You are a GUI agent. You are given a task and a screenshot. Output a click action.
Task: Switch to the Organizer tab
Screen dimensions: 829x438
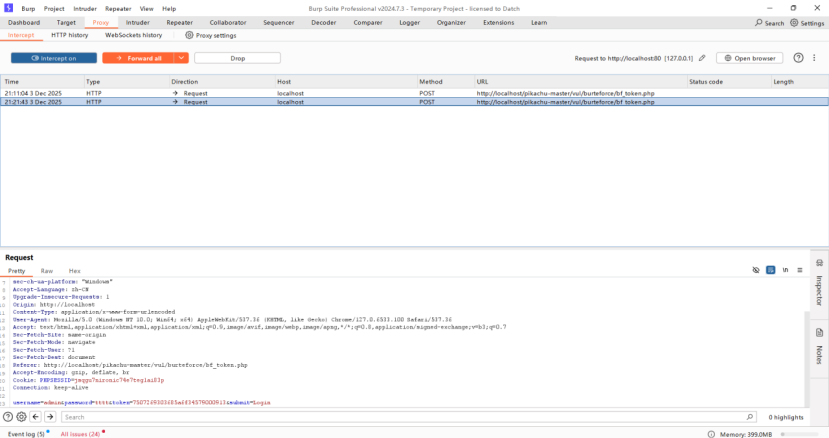(x=451, y=23)
